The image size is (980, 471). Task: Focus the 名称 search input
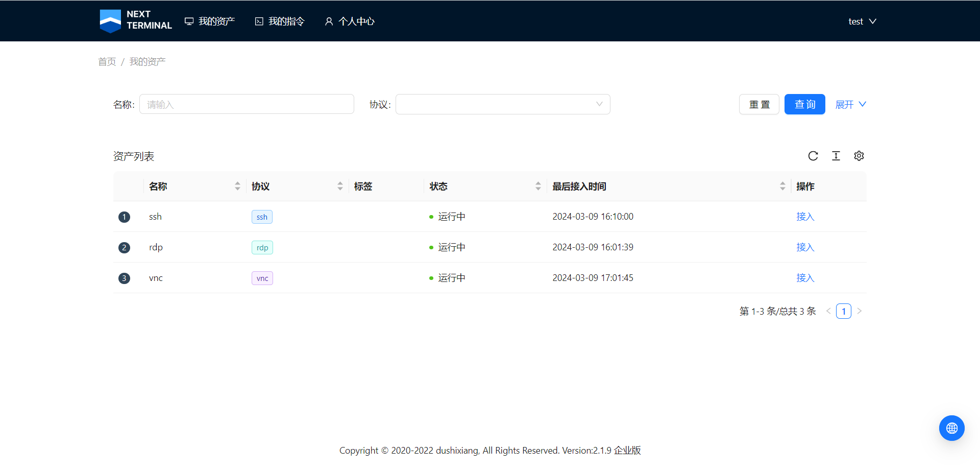coord(247,104)
